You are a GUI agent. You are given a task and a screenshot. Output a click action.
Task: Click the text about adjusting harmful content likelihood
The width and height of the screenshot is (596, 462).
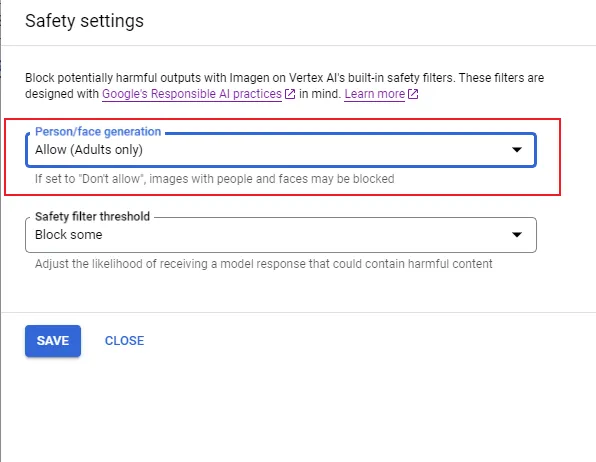coord(263,264)
